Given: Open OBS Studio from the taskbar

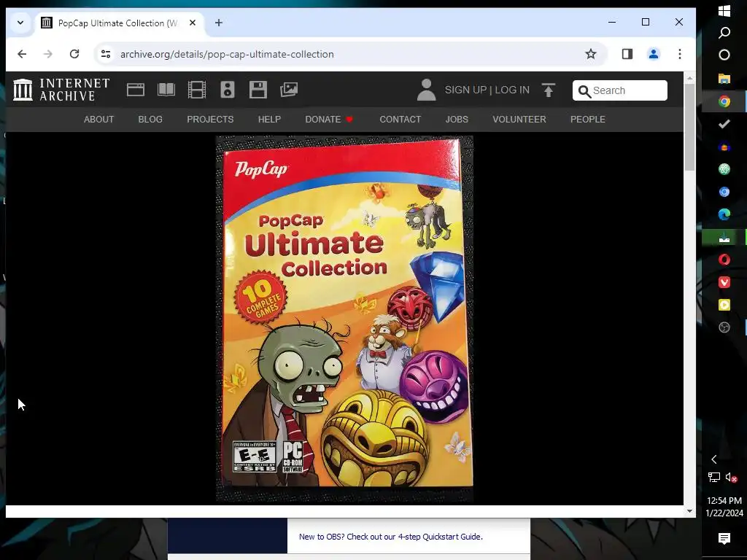Looking at the screenshot, I should tap(724, 327).
